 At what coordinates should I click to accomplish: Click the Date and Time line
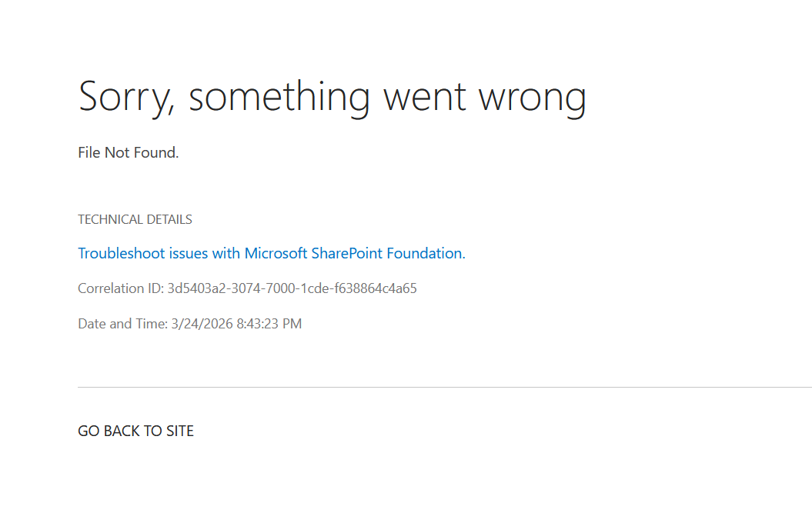click(x=189, y=324)
